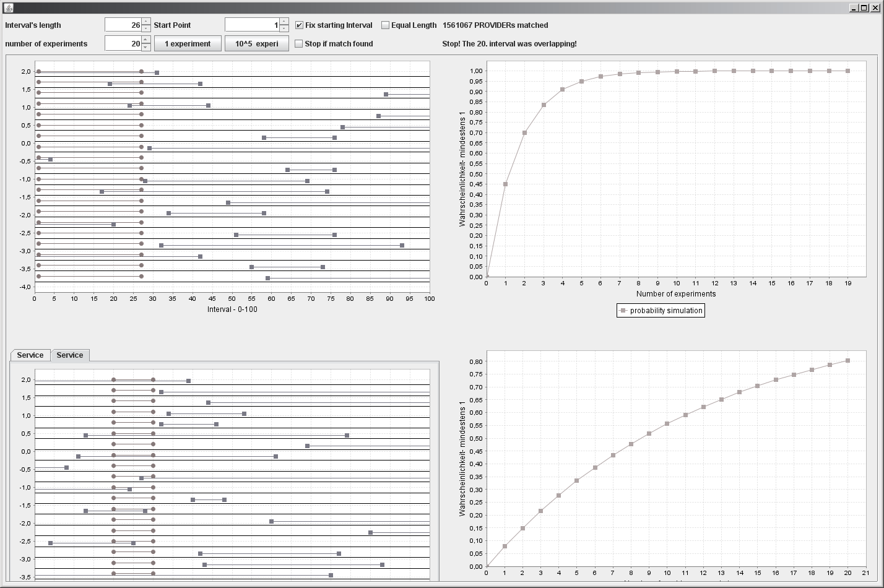Image resolution: width=884 pixels, height=588 pixels.
Task: Raise the number of experiments value
Action: click(x=146, y=40)
